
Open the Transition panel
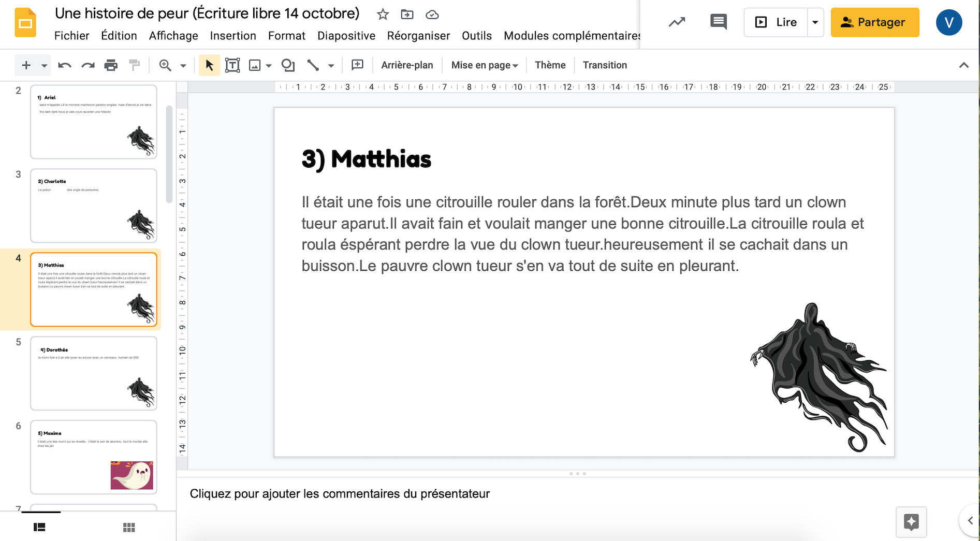click(x=605, y=65)
